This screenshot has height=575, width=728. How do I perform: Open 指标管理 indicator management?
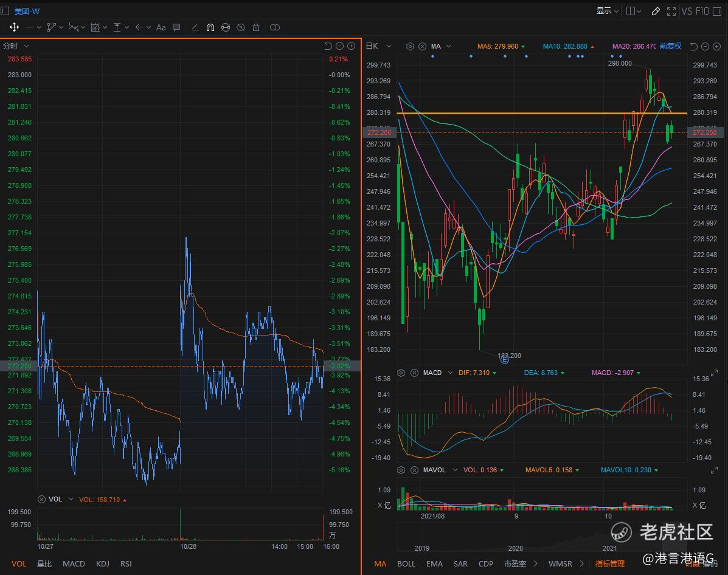(x=609, y=563)
